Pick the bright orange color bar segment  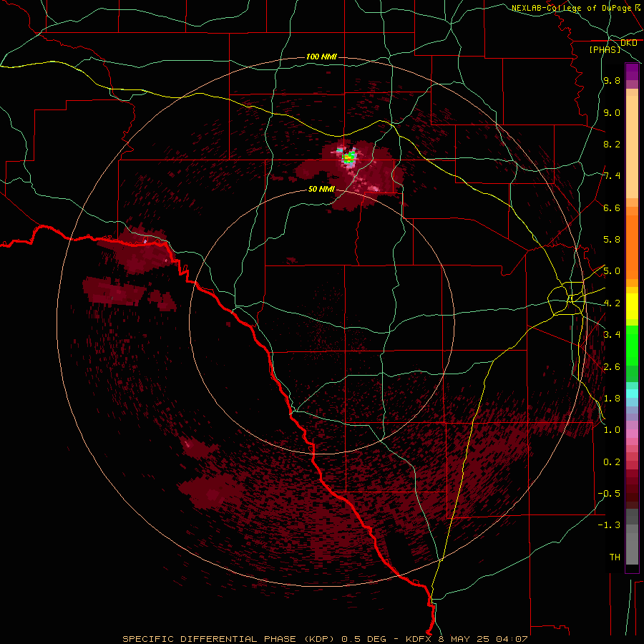[x=632, y=246]
